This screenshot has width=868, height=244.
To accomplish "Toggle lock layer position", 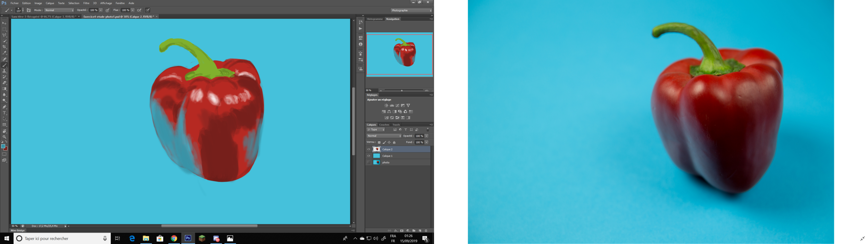I will 389,143.
